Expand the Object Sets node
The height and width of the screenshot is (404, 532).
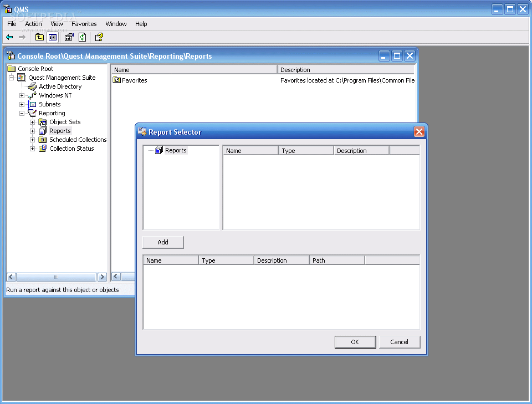[x=32, y=122]
